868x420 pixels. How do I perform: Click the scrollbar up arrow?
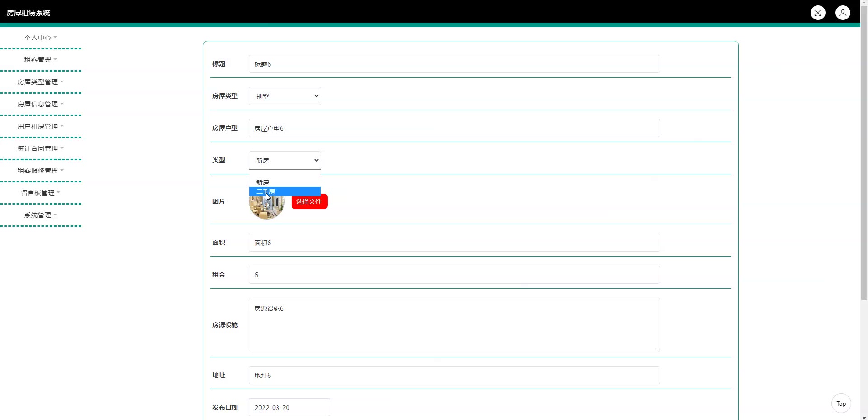pos(864,3)
